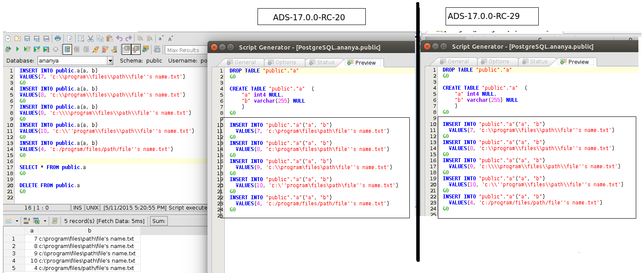Open the export dropdown arrow in results toolbar
Viewport: 644px width, 273px height.
click(x=45, y=221)
